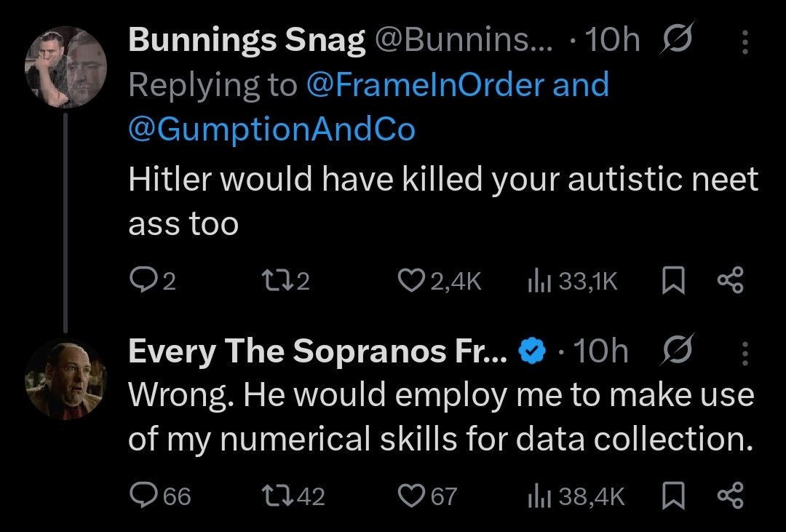Click the Grok icon on second tweet
Screen dimensions: 786x532
point(678,352)
